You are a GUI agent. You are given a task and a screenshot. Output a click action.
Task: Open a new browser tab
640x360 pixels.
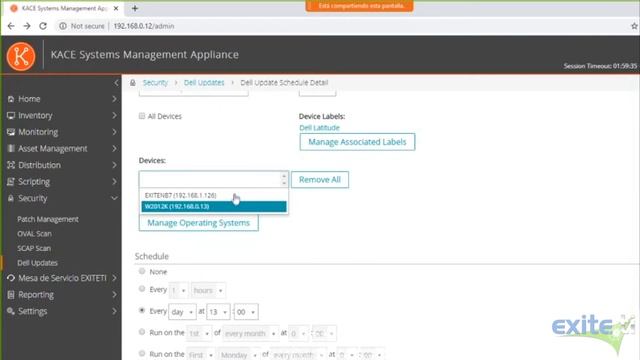(x=135, y=8)
